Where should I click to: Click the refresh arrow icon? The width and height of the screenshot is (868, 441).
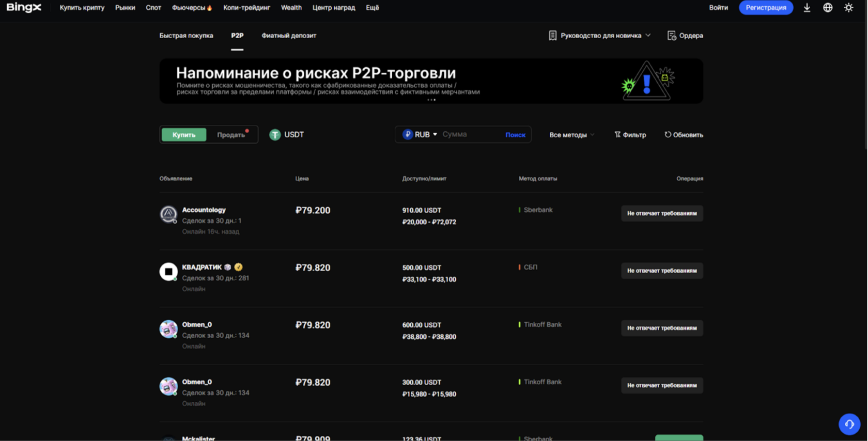668,134
